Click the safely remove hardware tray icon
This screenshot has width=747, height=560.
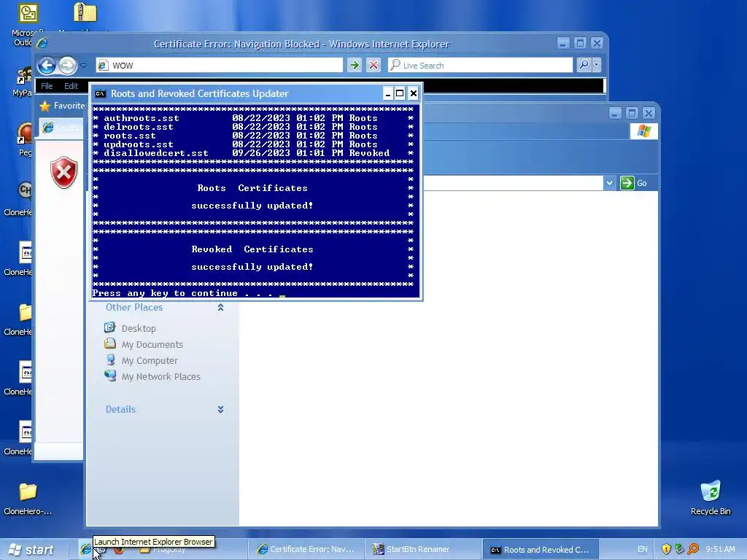tap(680, 550)
